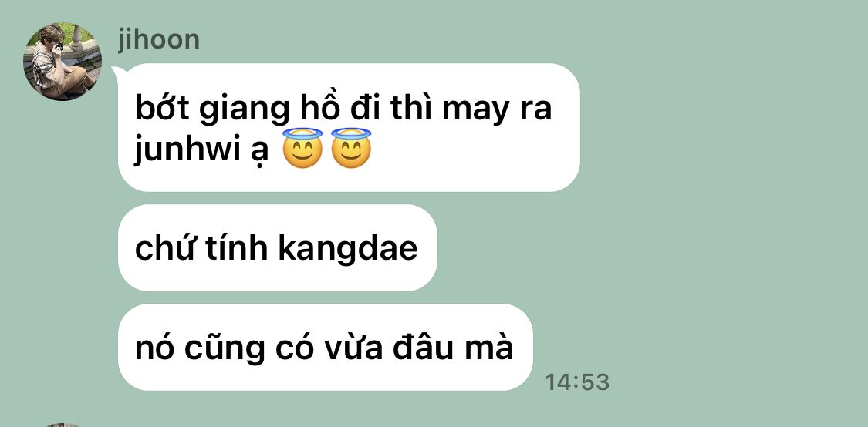The image size is (868, 427).
Task: Click the word kangdae in the second message
Action: coord(348,248)
